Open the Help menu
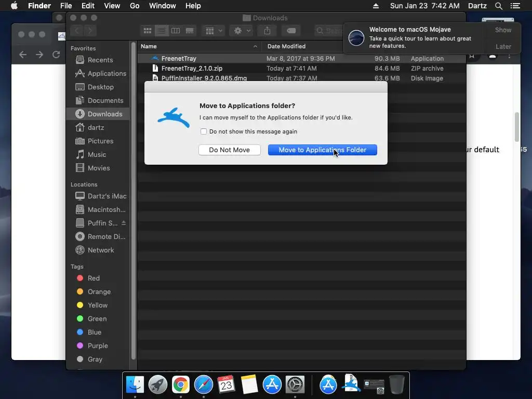The image size is (532, 399). click(193, 6)
